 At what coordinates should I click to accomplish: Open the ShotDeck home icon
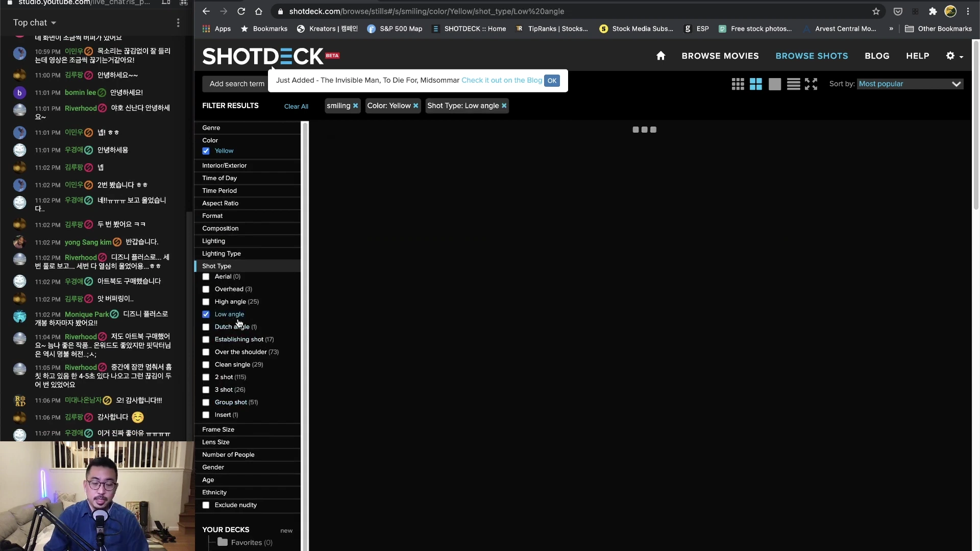tap(660, 56)
